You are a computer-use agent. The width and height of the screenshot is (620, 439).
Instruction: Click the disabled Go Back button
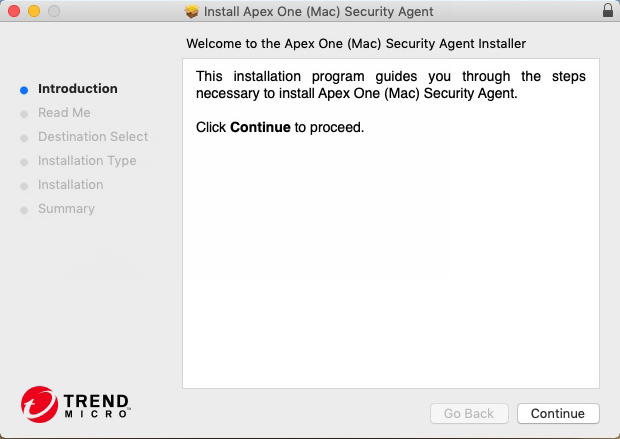(x=469, y=413)
